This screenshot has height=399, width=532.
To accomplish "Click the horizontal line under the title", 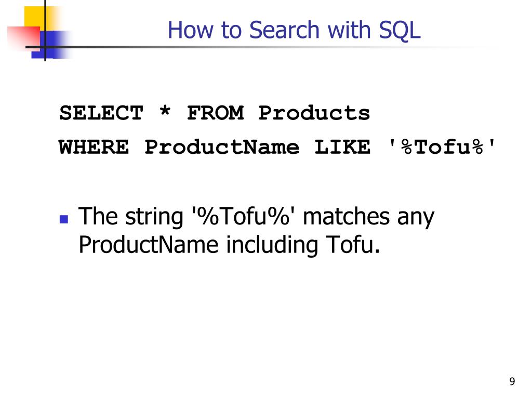I will pyautogui.click(x=237, y=47).
